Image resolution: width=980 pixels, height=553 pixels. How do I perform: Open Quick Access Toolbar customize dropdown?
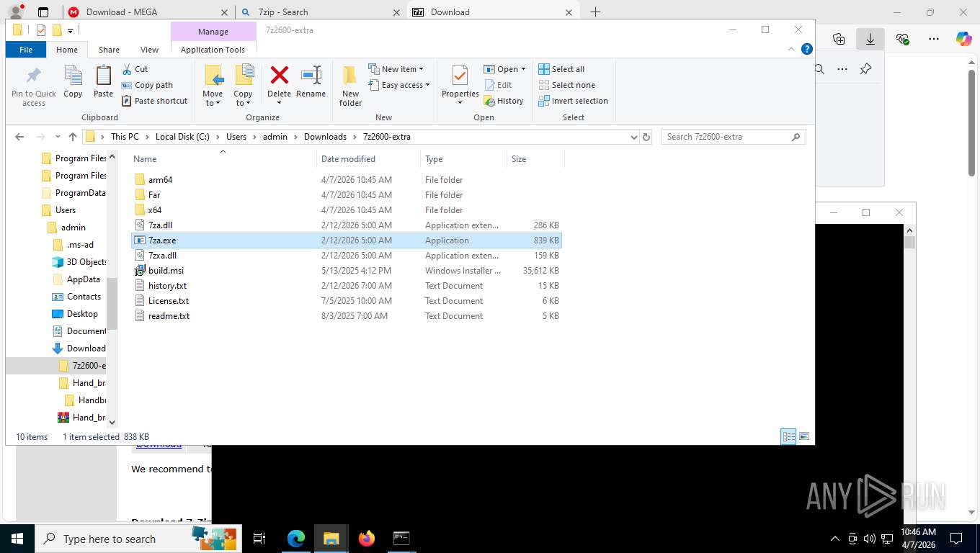70,30
